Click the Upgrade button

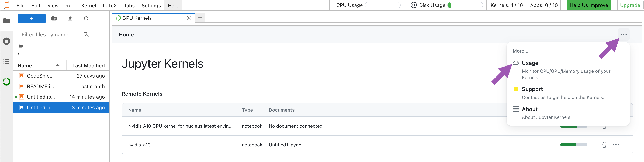pos(630,5)
